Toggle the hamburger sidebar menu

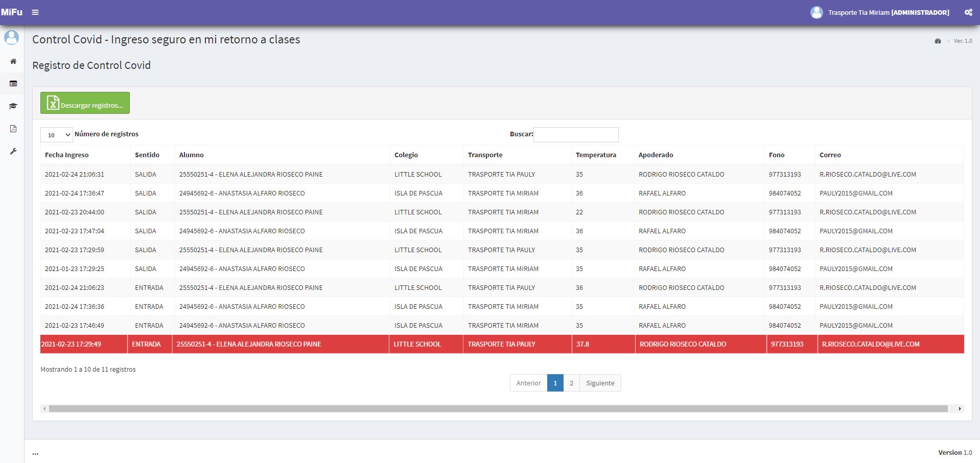tap(35, 12)
